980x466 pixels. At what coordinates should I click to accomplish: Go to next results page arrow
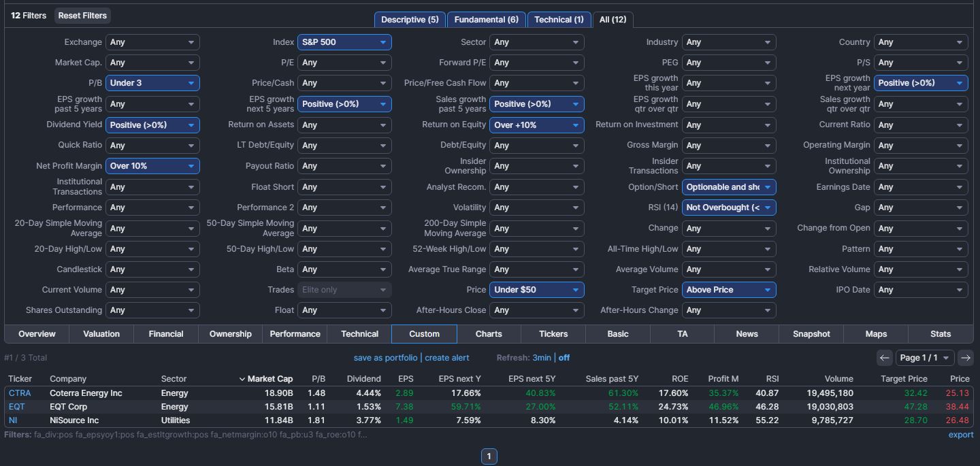[x=965, y=357]
